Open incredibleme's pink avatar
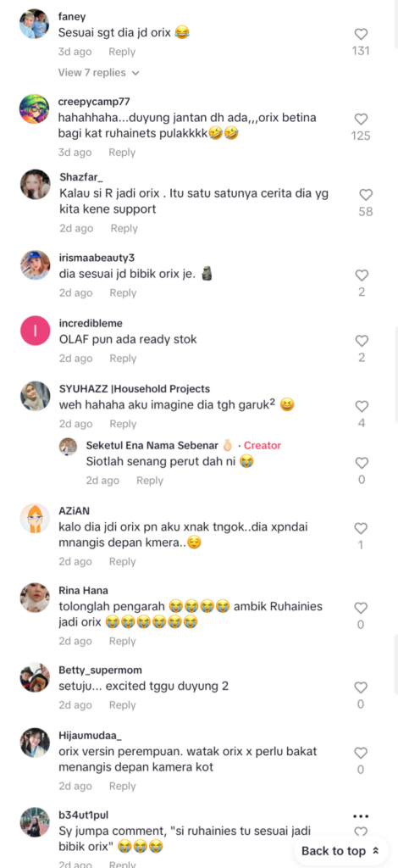 click(35, 331)
